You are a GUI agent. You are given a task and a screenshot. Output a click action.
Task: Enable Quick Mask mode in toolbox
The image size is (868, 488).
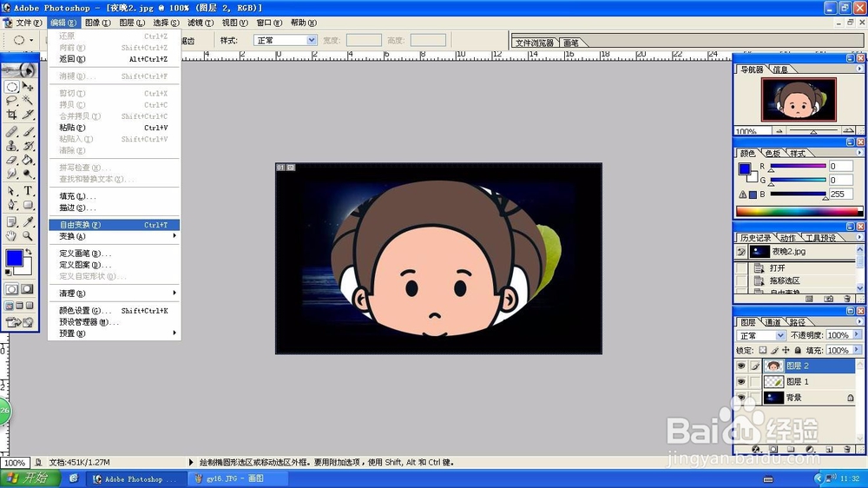click(x=27, y=289)
